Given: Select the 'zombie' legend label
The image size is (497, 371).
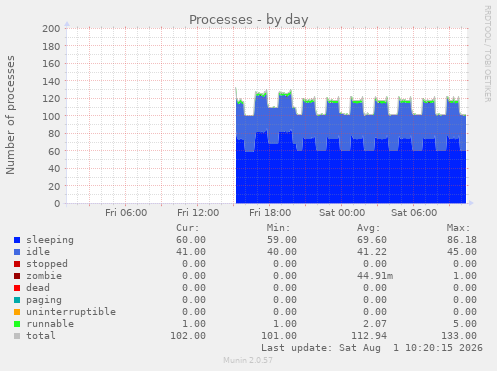Looking at the screenshot, I should (x=44, y=276).
